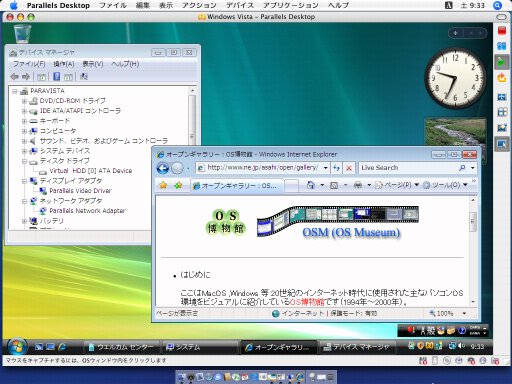This screenshot has height=384, width=512.
Task: Click Add to Favorites icon
Action: point(178,185)
